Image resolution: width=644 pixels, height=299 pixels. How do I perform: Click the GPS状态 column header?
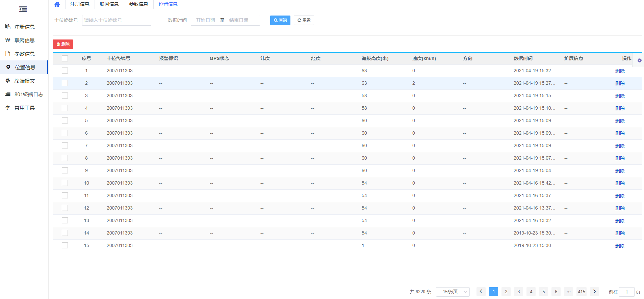pyautogui.click(x=219, y=58)
